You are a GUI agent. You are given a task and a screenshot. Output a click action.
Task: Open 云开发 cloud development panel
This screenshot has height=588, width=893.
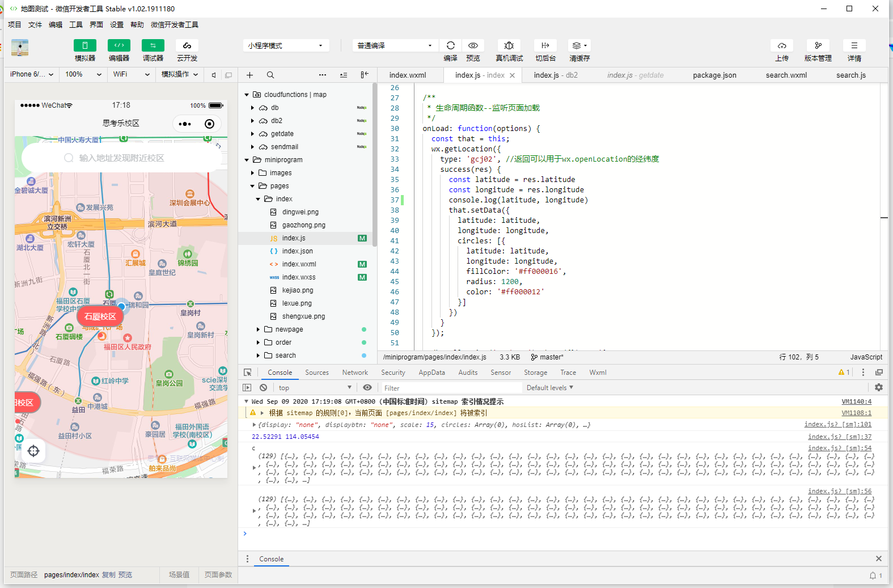click(187, 46)
